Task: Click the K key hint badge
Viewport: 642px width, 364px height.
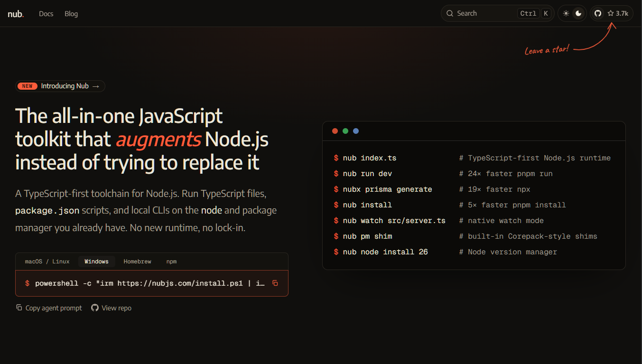Action: pos(546,13)
